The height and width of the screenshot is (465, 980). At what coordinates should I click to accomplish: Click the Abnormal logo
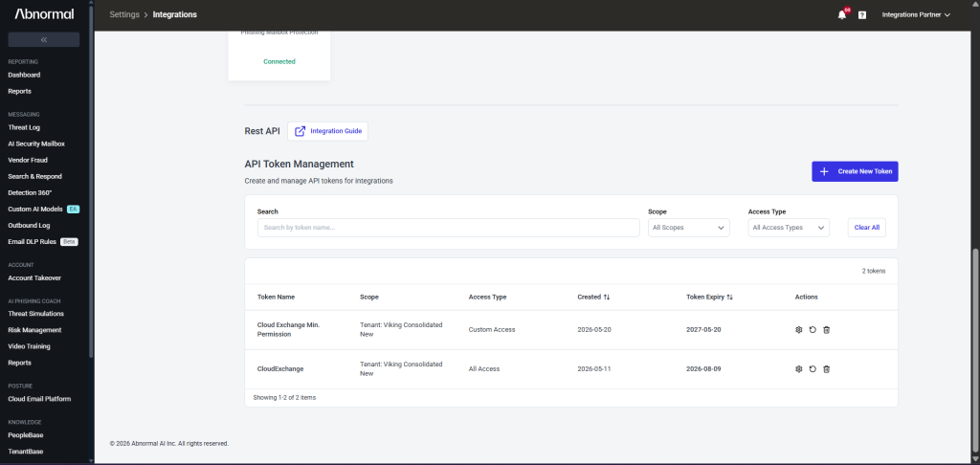point(44,14)
